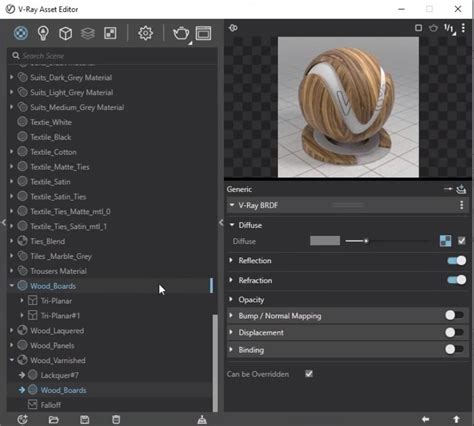
Task: Click the preview render teapot icon
Action: click(x=433, y=28)
